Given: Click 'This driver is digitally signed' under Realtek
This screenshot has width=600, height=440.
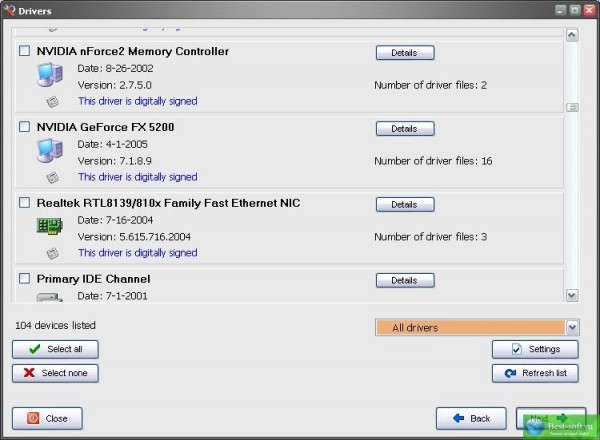Looking at the screenshot, I should point(138,253).
